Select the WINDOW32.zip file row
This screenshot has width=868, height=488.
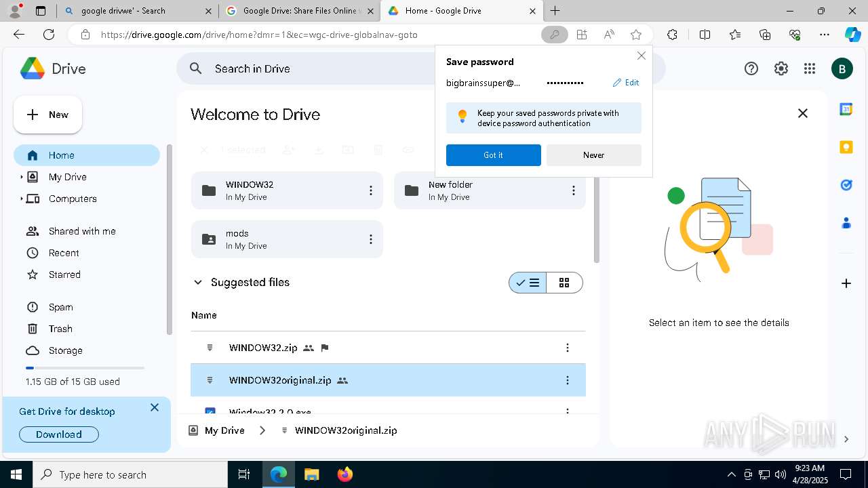click(388, 348)
